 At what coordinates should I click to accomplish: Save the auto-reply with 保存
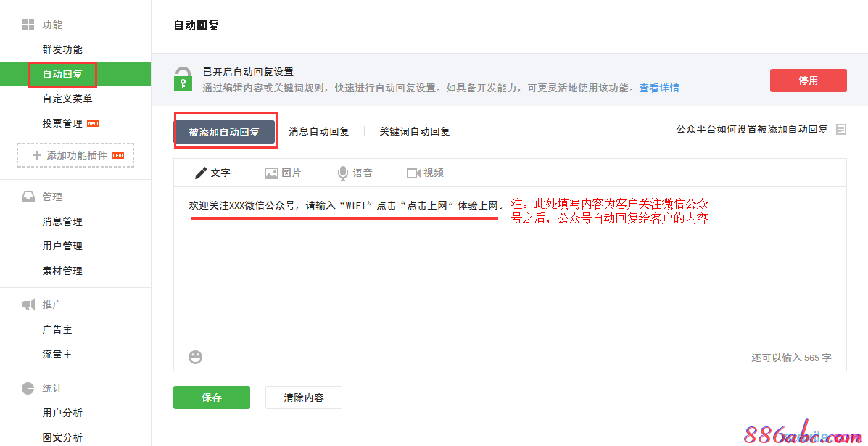pos(211,397)
